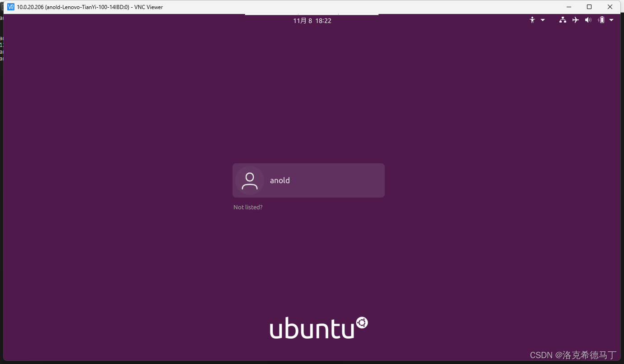Maximize the VNC Viewer window

point(589,7)
